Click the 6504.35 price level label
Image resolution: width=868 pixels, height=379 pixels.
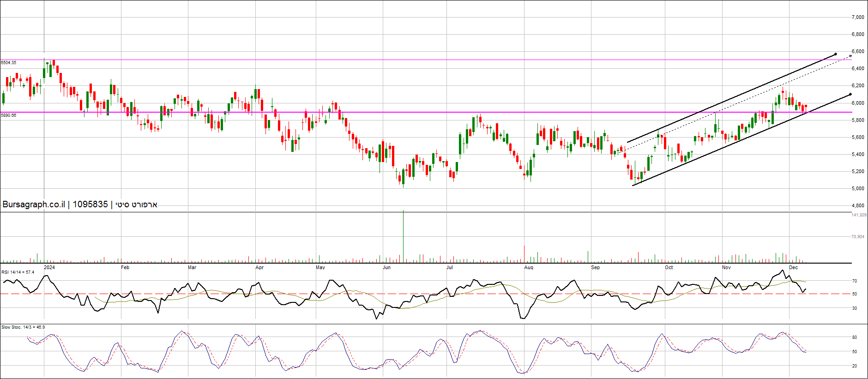[x=9, y=62]
